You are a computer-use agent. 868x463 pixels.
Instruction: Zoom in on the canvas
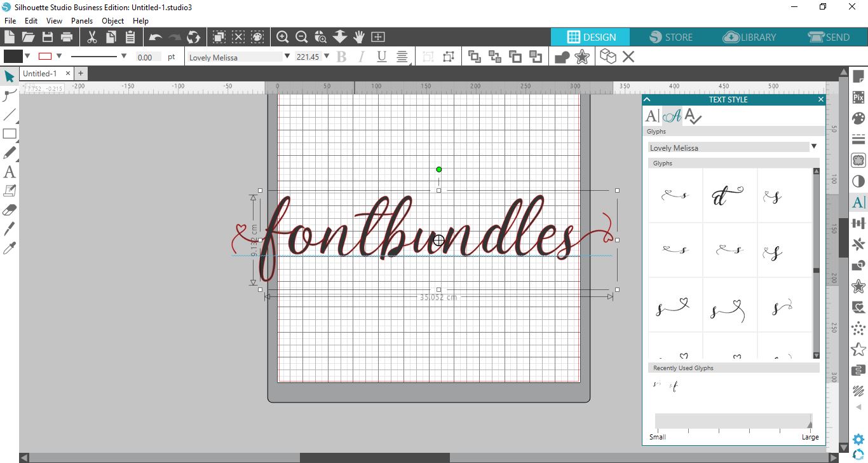point(283,37)
